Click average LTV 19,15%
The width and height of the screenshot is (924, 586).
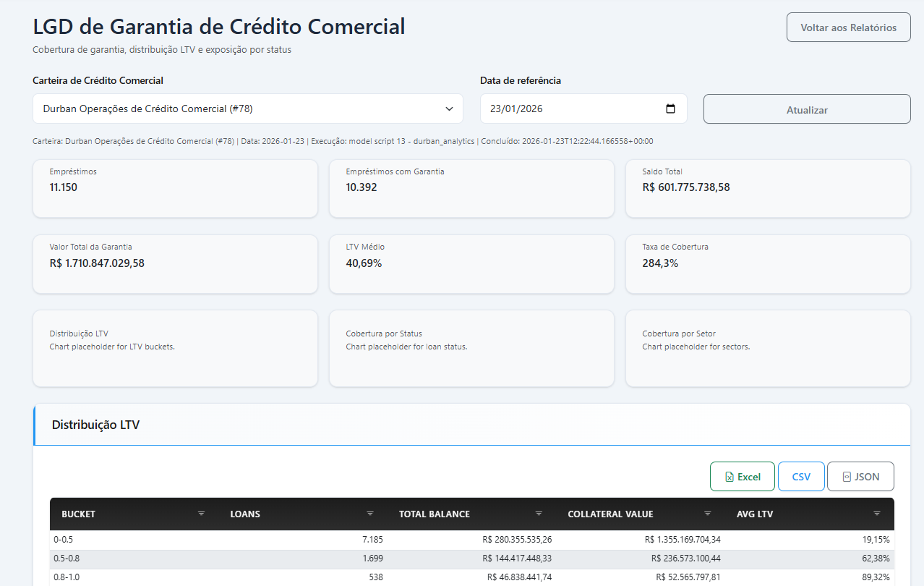[x=876, y=540]
